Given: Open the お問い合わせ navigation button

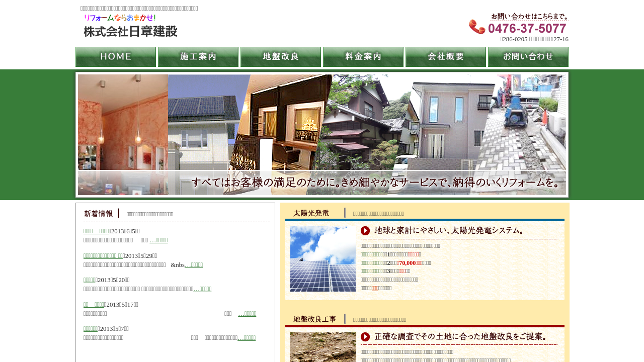Looking at the screenshot, I should coord(528,57).
